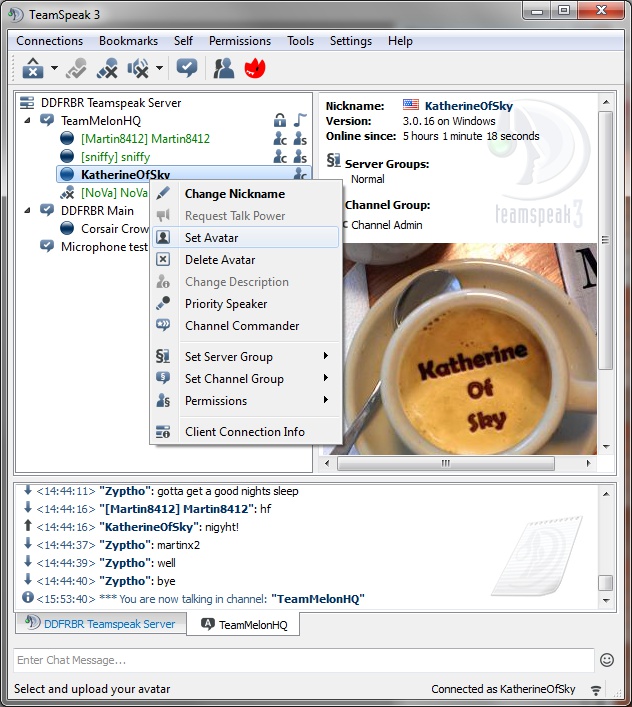The height and width of the screenshot is (707, 632).
Task: Open the Settings menu
Action: [x=351, y=41]
